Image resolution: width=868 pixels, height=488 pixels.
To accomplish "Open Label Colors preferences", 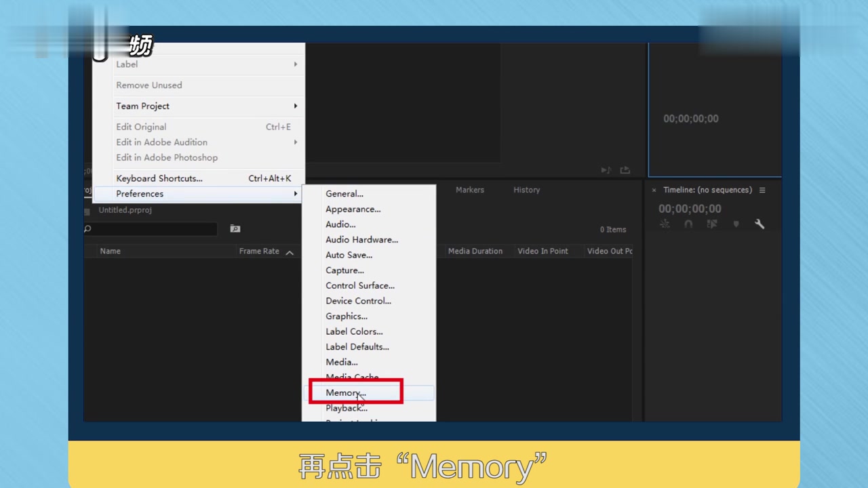I will pos(354,331).
